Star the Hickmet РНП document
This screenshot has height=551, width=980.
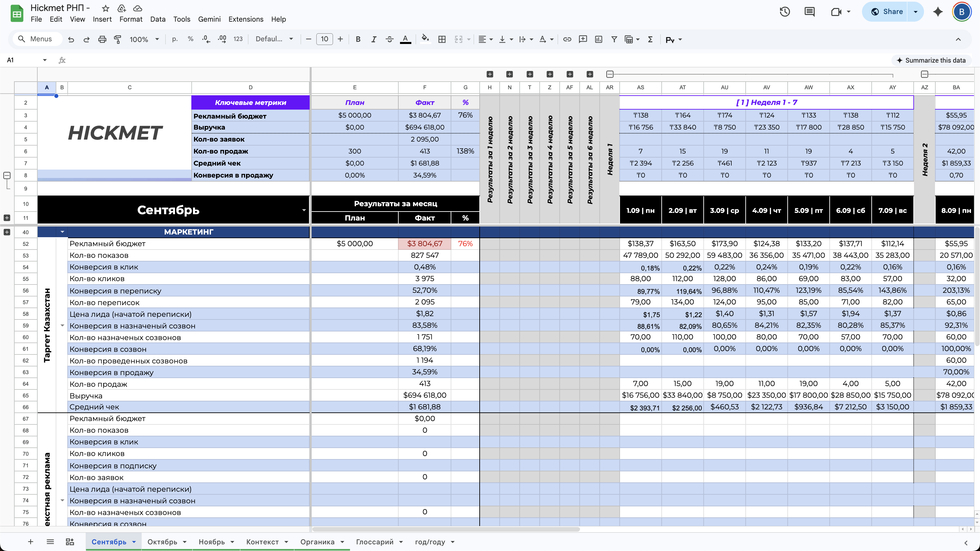pos(106,8)
